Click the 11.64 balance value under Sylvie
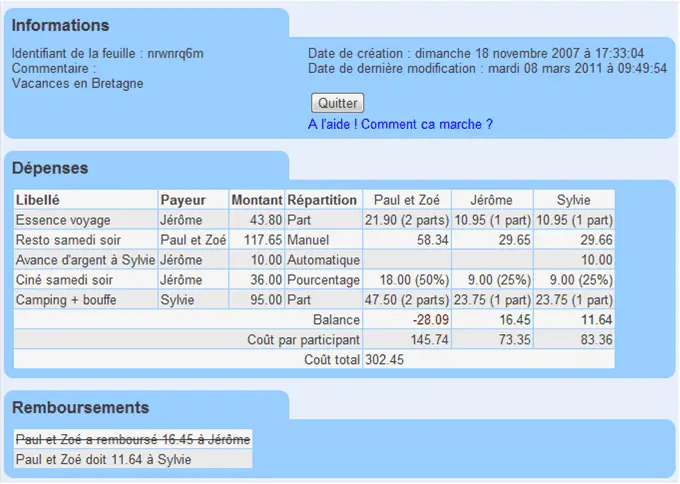This screenshot has height=484, width=680. tap(574, 320)
